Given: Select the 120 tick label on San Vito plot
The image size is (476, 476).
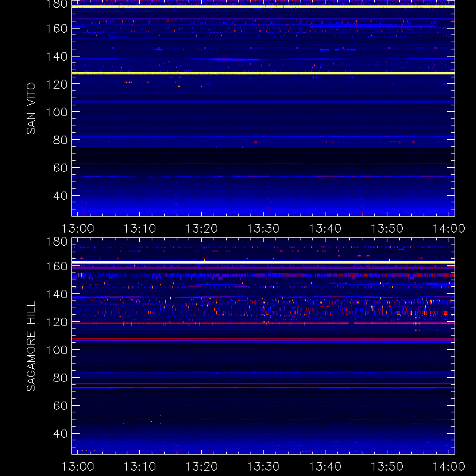Looking at the screenshot, I should pyautogui.click(x=57, y=84).
